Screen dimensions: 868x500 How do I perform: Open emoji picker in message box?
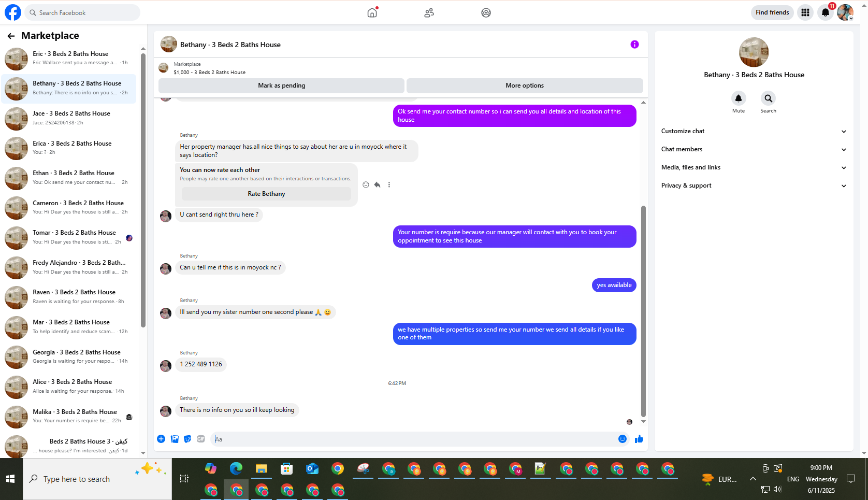[623, 439]
